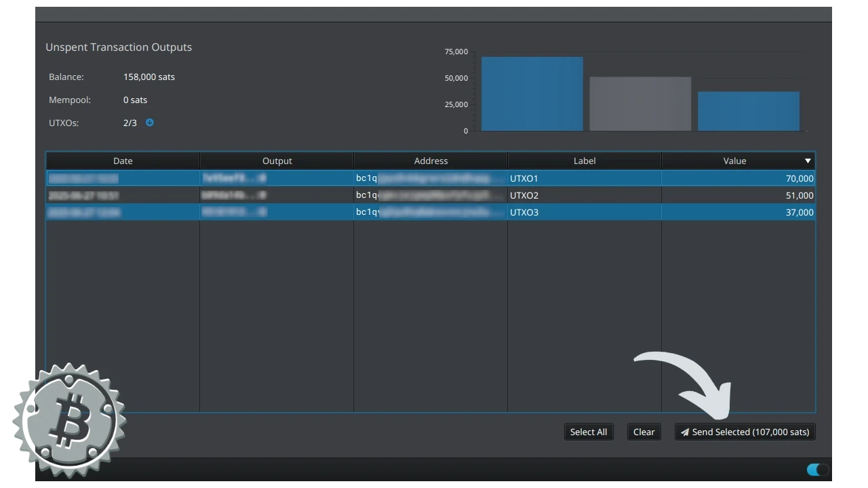Click the Clear button
Image resolution: width=868 pixels, height=488 pixels.
point(644,432)
